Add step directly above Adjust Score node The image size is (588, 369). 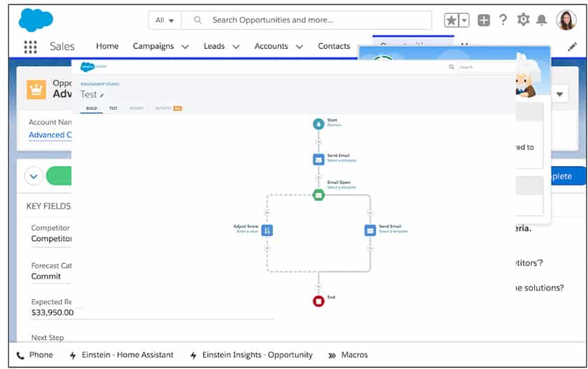click(267, 213)
